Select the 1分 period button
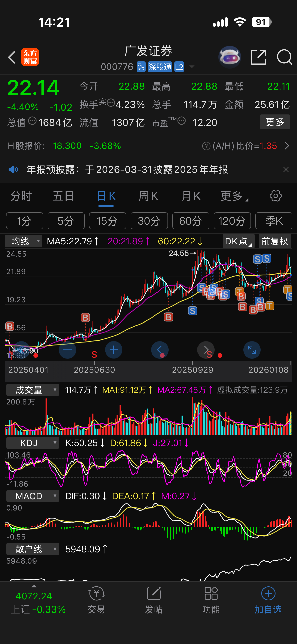This screenshot has height=644, width=297. (x=24, y=221)
